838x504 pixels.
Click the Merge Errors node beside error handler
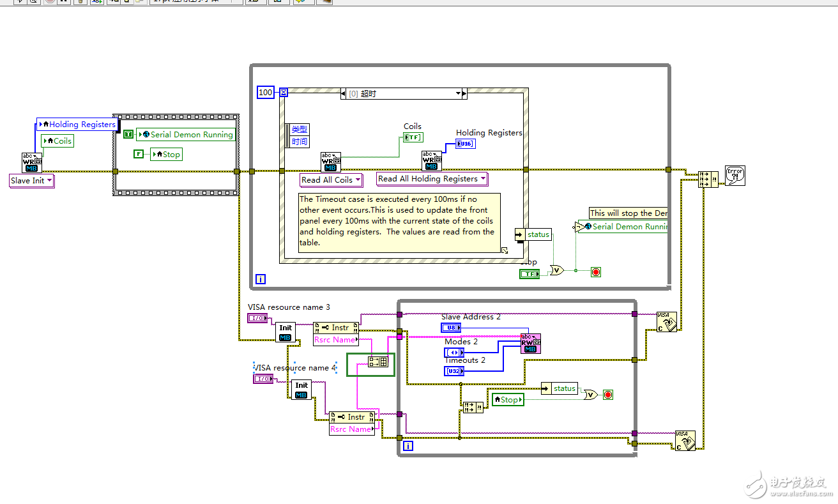(x=708, y=179)
